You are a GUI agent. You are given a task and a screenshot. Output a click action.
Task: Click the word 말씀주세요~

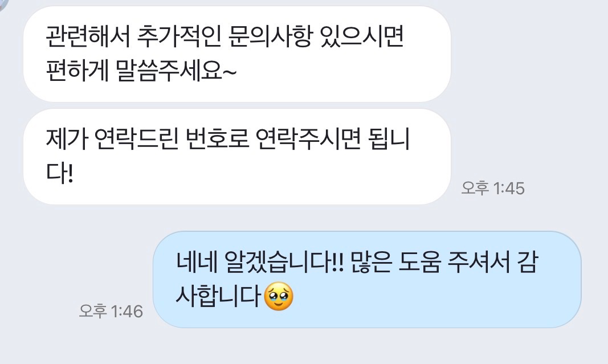pyautogui.click(x=176, y=71)
